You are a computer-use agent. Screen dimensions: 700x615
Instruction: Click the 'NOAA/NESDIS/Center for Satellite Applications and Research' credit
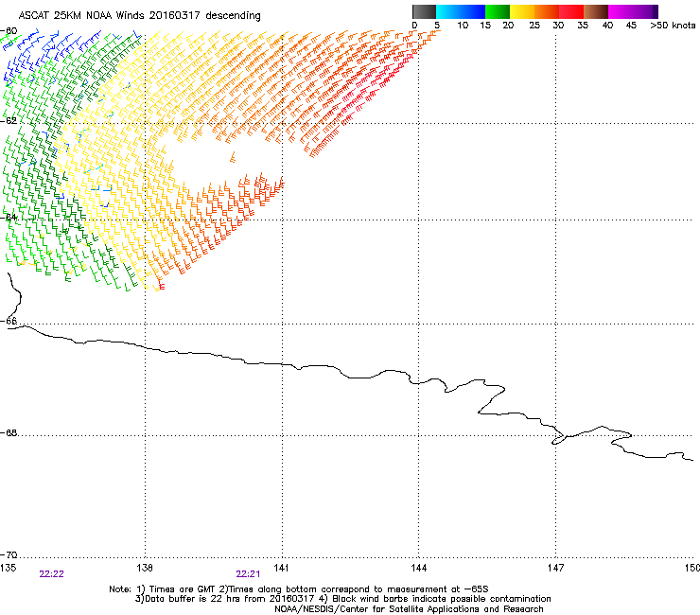[x=409, y=609]
